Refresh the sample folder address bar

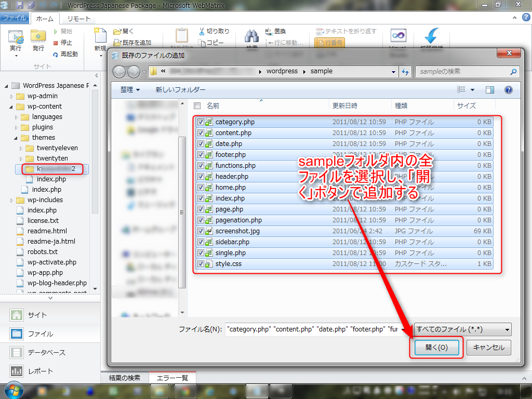[405, 72]
